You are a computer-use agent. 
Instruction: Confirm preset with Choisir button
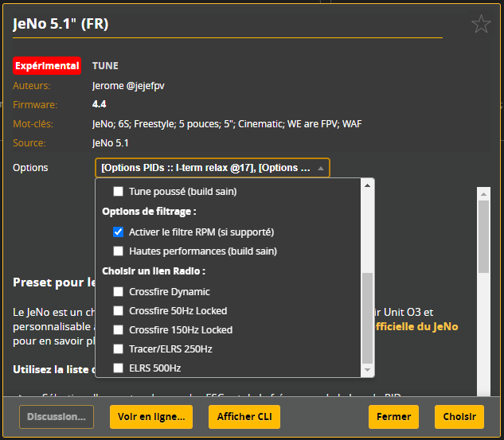pyautogui.click(x=459, y=417)
